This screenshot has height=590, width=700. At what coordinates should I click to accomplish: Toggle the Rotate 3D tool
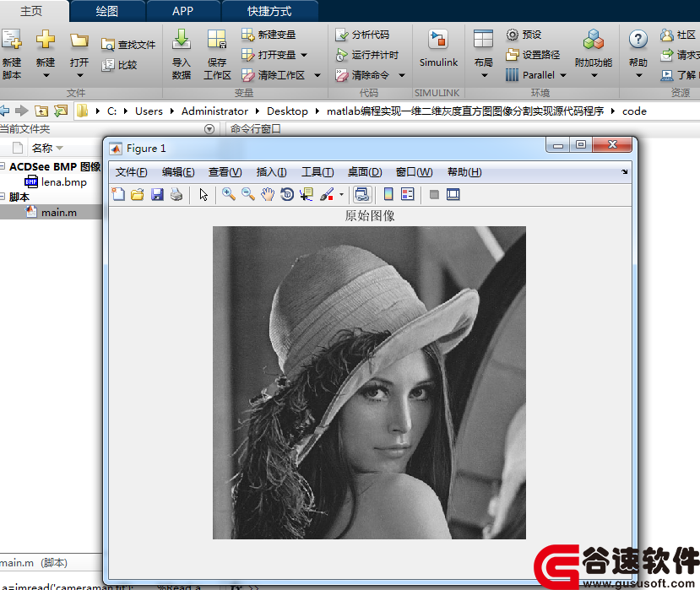287,194
